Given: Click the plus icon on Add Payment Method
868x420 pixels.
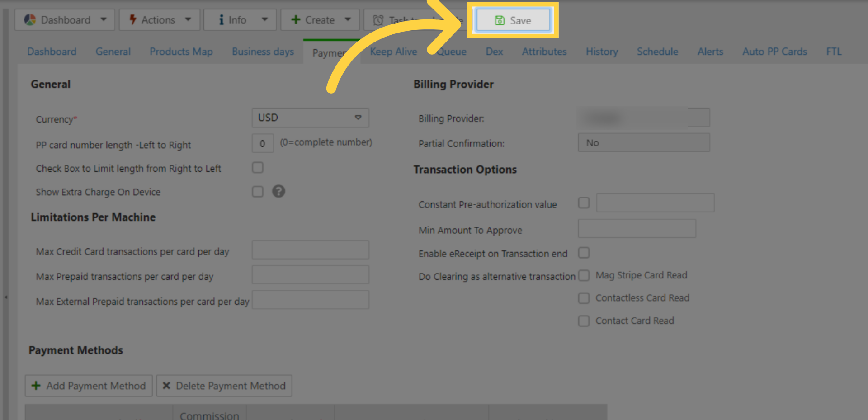Looking at the screenshot, I should coord(36,386).
